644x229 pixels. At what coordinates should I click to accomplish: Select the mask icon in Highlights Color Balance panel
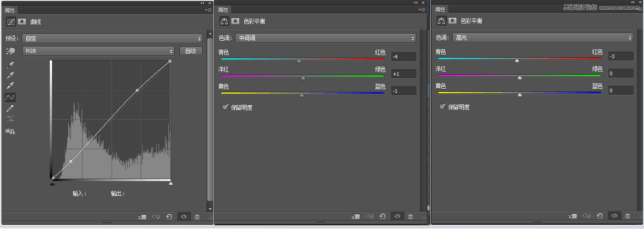point(453,21)
